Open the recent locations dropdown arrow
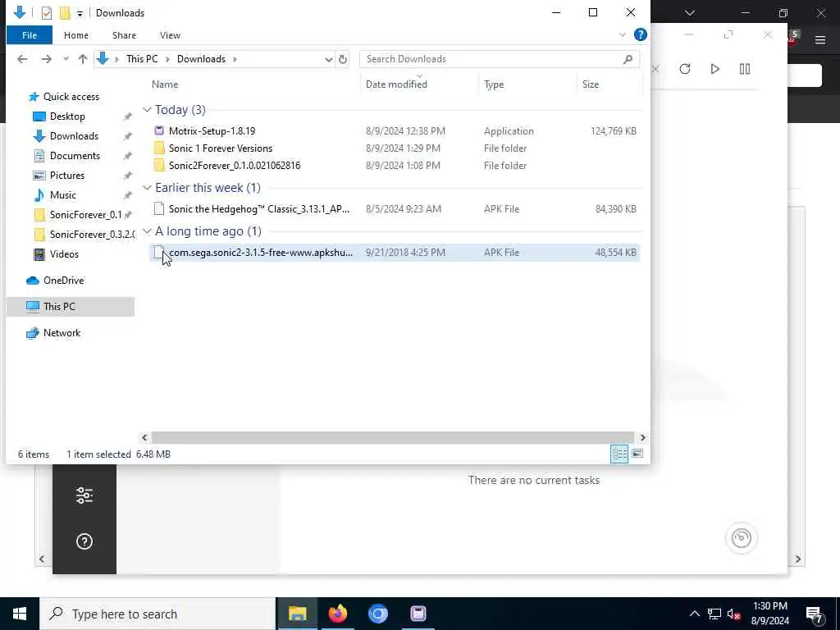This screenshot has height=630, width=840. pyautogui.click(x=66, y=59)
